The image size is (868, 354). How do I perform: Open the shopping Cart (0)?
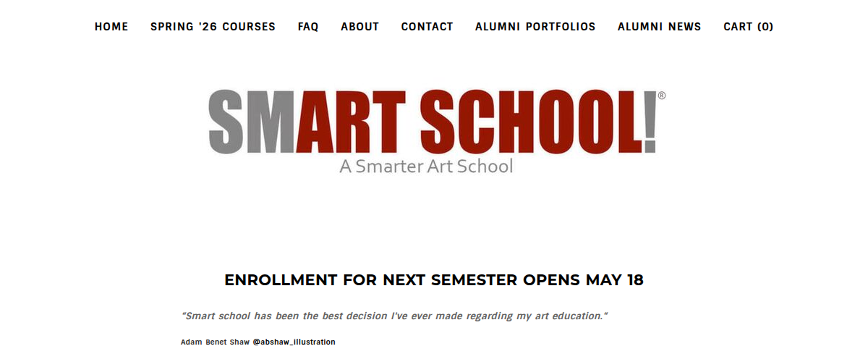[x=748, y=27]
